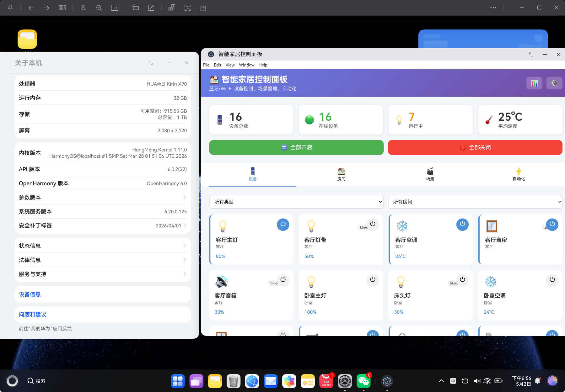
Task: Open the statistics chart icon in header
Action: coord(534,83)
